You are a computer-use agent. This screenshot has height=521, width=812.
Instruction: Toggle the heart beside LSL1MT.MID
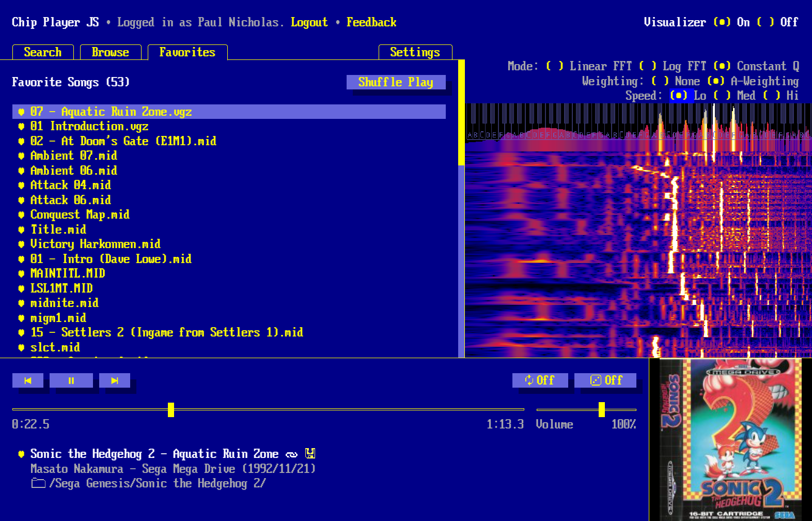(21, 288)
